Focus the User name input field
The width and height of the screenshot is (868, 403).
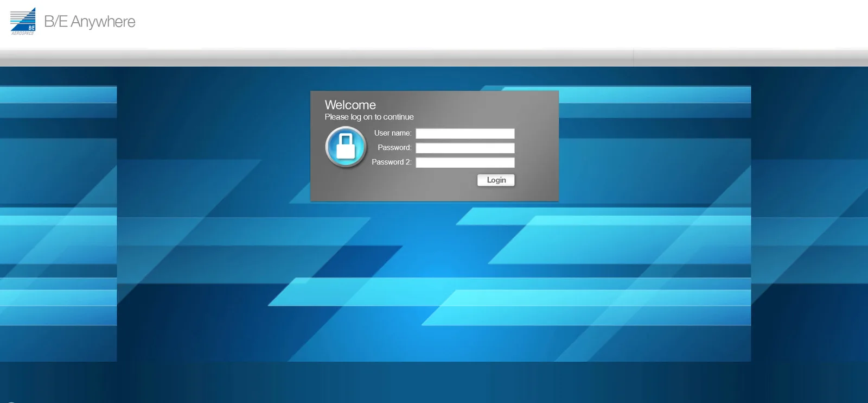coord(465,134)
